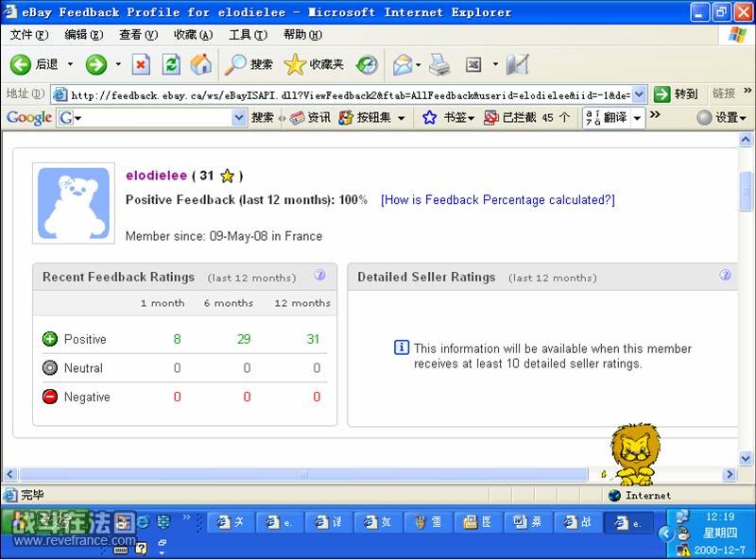Image resolution: width=756 pixels, height=559 pixels.
Task: Click the Mail envelope toolbar icon
Action: pyautogui.click(x=403, y=64)
